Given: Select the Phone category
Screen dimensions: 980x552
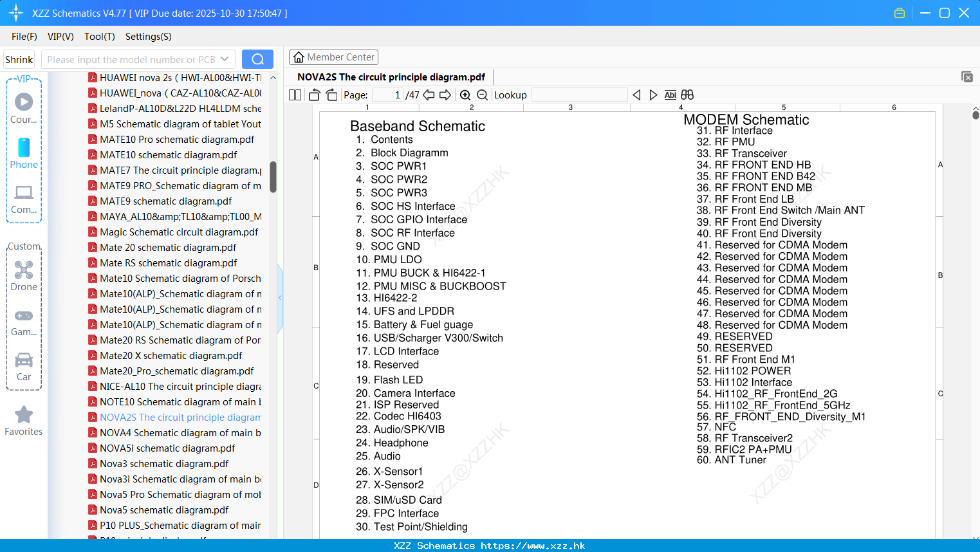Looking at the screenshot, I should click(x=24, y=153).
